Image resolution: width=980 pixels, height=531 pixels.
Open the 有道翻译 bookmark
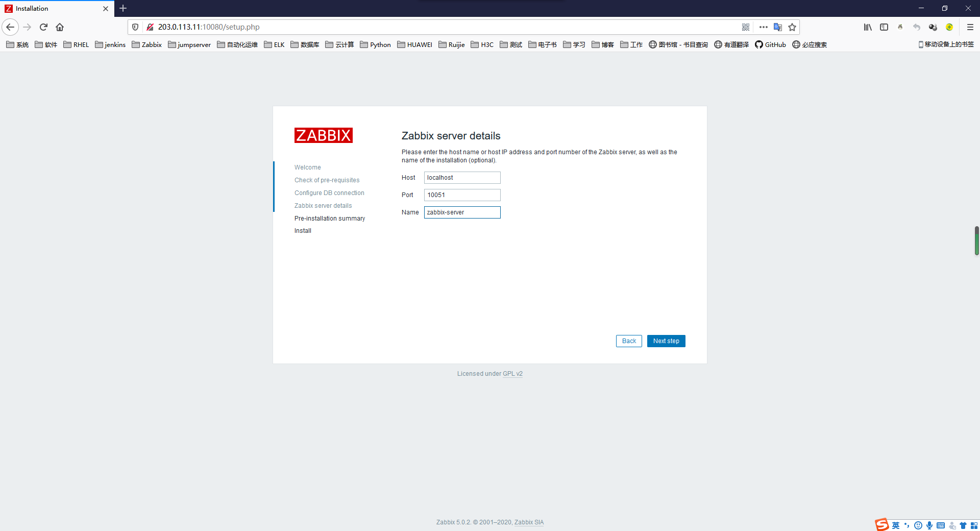tap(731, 44)
